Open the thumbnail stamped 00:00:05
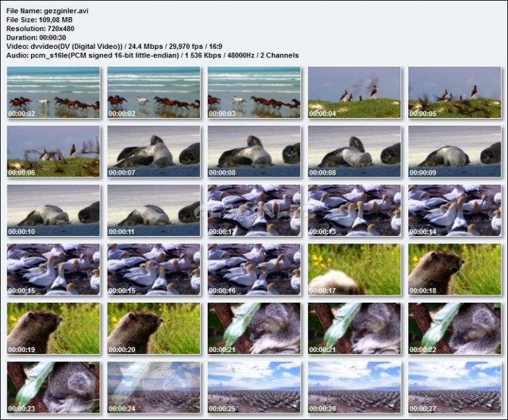Screen dimensions: 508x420 click(455, 92)
